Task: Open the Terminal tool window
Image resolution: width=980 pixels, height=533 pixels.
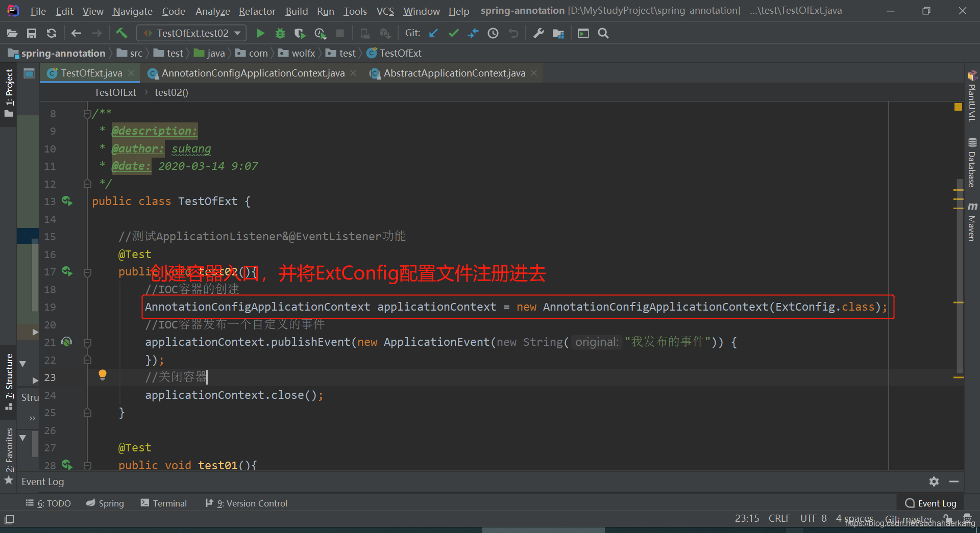Action: [164, 503]
